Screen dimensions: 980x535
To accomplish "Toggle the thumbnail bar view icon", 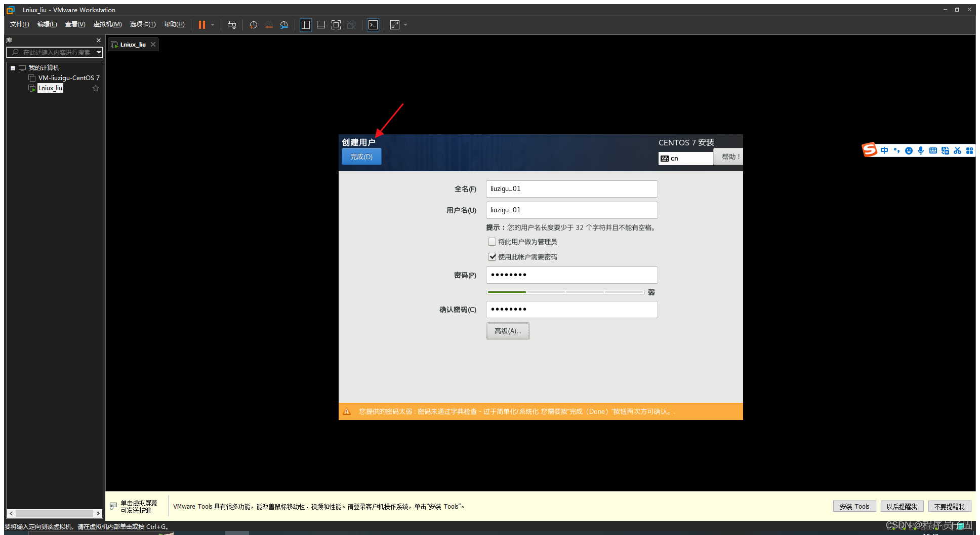I will [321, 25].
